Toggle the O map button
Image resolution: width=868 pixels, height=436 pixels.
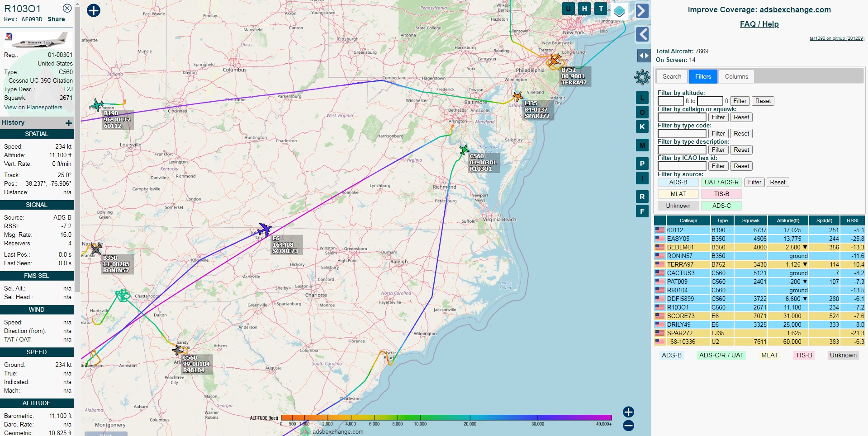pos(642,112)
